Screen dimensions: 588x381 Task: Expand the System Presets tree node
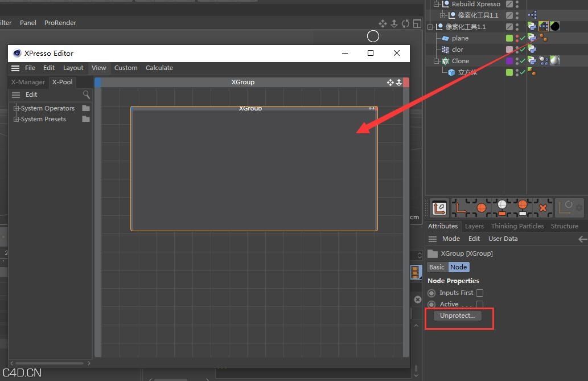17,119
